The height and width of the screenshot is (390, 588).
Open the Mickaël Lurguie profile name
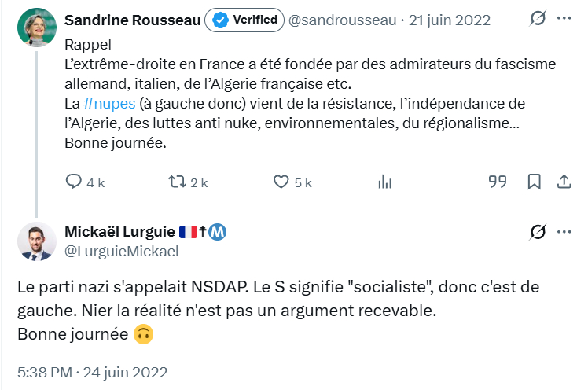click(119, 232)
